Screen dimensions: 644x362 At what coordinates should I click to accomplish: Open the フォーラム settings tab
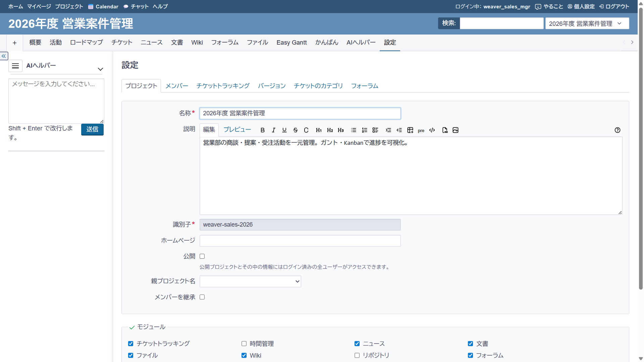pos(365,86)
